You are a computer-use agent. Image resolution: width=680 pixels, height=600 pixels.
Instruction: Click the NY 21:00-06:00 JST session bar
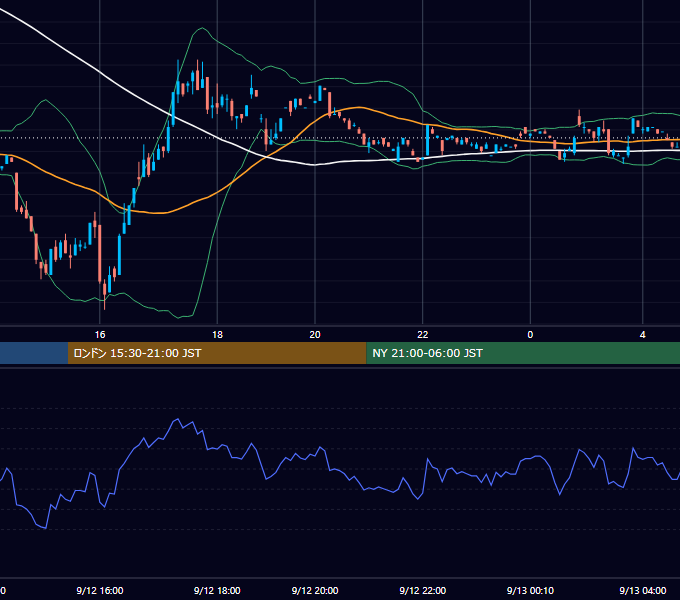[x=523, y=353]
